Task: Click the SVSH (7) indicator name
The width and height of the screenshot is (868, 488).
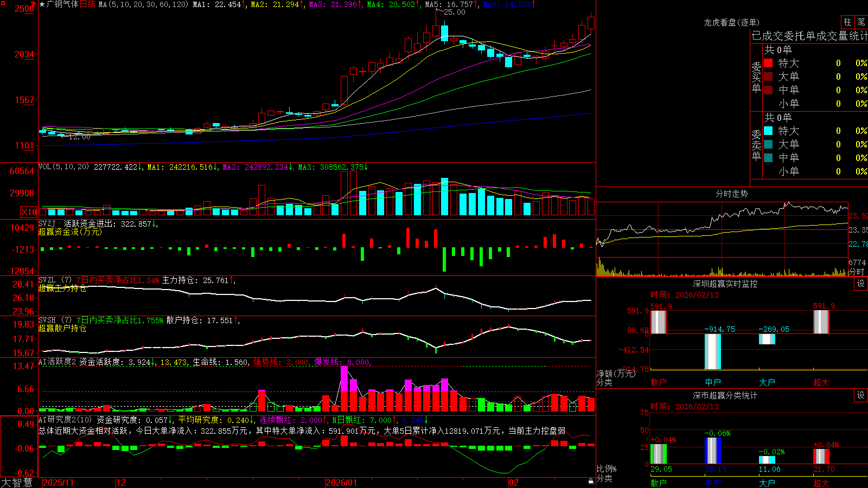Action: tap(55, 320)
